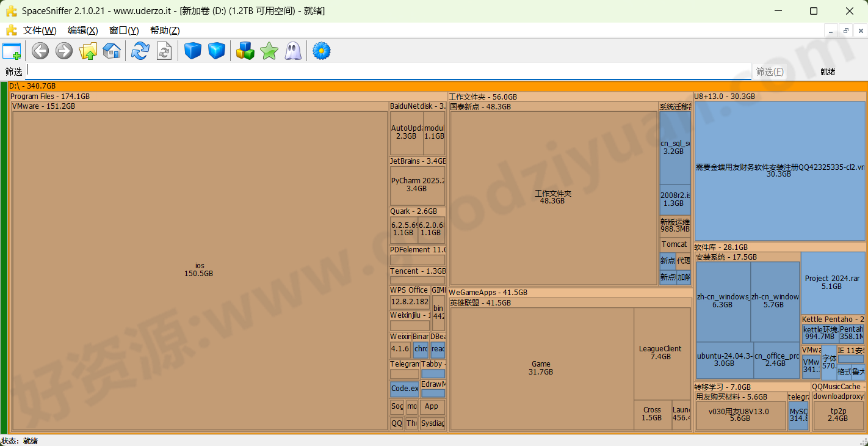Go to the home view
This screenshot has height=446, width=868.
coord(112,51)
